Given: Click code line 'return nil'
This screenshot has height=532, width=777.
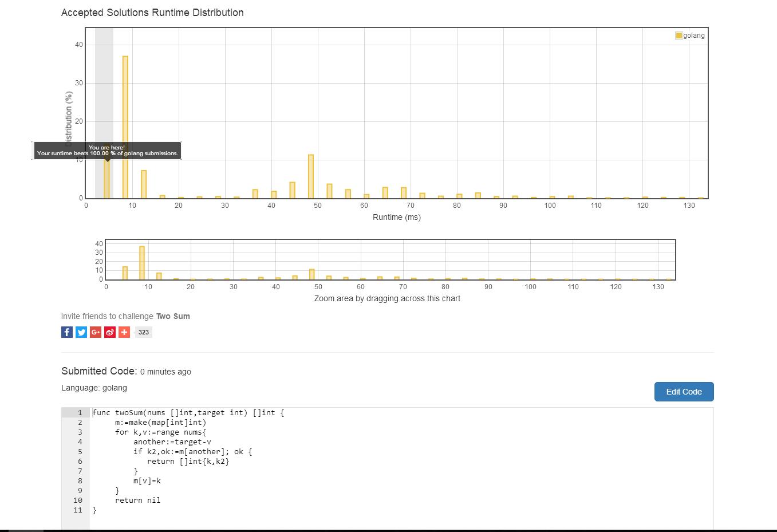Looking at the screenshot, I should [x=138, y=500].
